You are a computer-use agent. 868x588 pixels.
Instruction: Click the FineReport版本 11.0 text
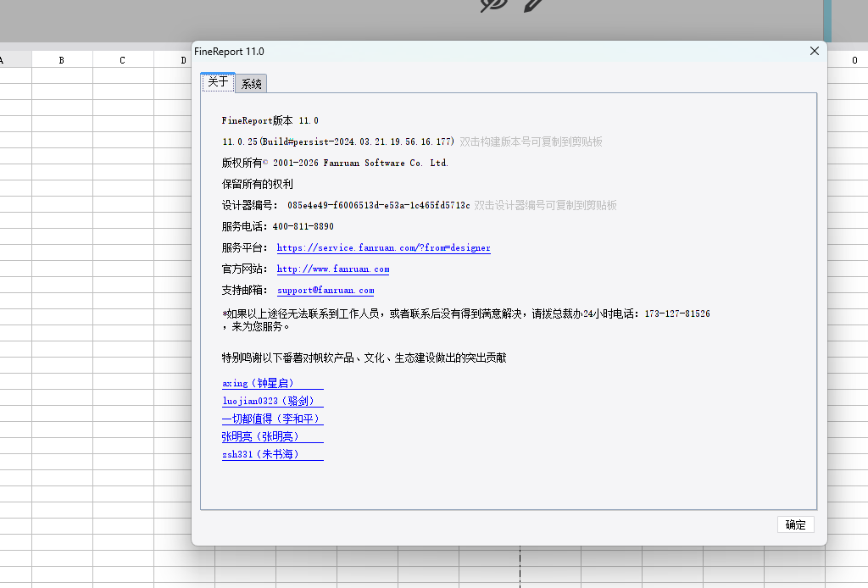click(270, 120)
